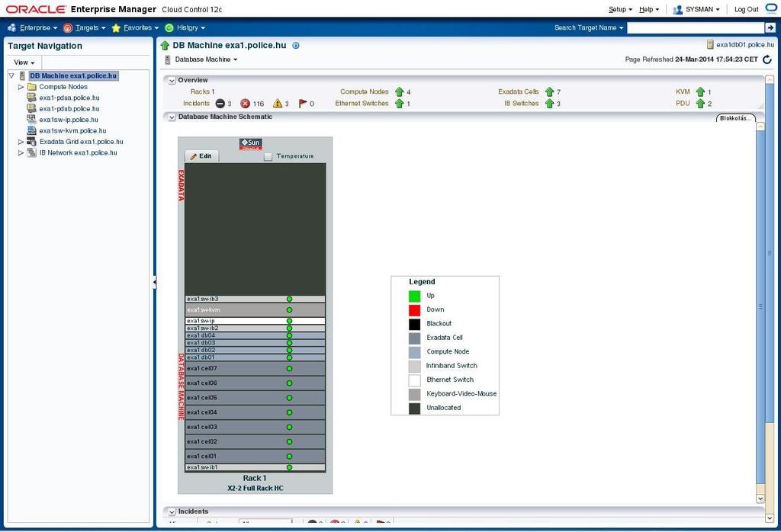Open the History menu

click(x=185, y=28)
